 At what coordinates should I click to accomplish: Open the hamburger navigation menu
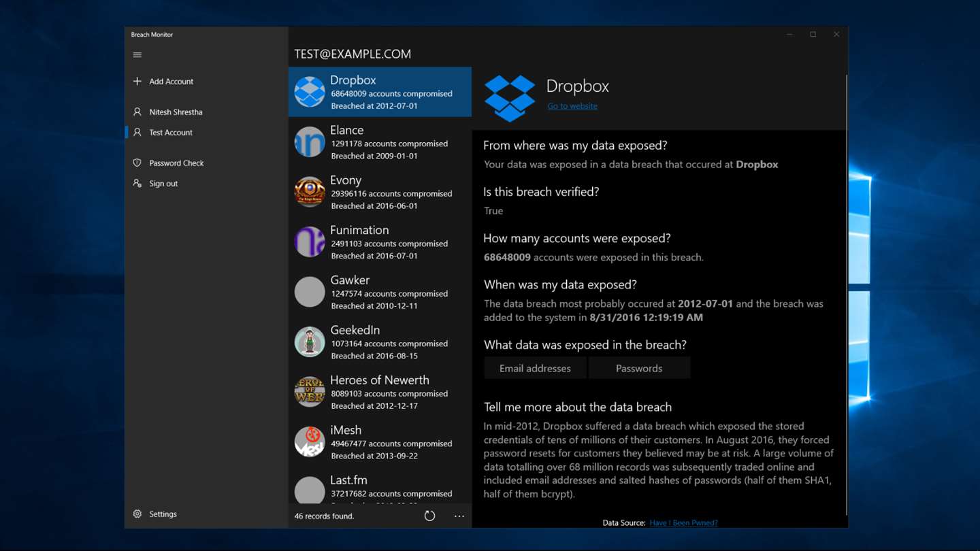pyautogui.click(x=137, y=55)
